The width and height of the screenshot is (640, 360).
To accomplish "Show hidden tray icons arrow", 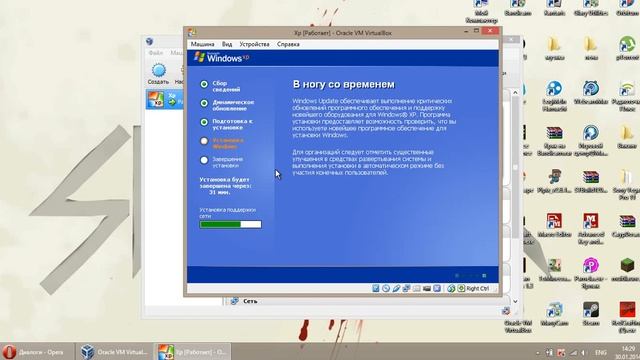I will [x=538, y=353].
